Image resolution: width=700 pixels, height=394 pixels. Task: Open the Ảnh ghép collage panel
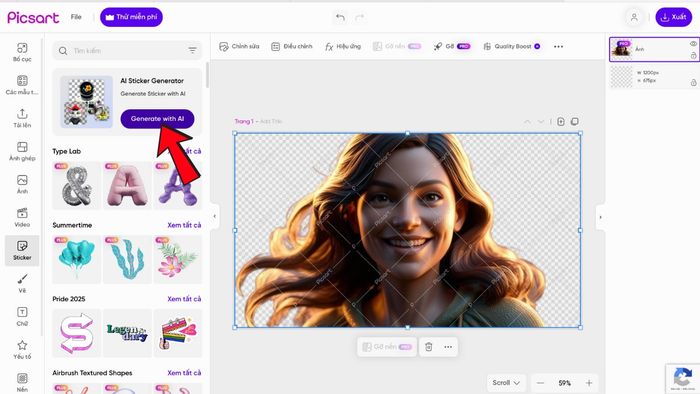coord(22,151)
